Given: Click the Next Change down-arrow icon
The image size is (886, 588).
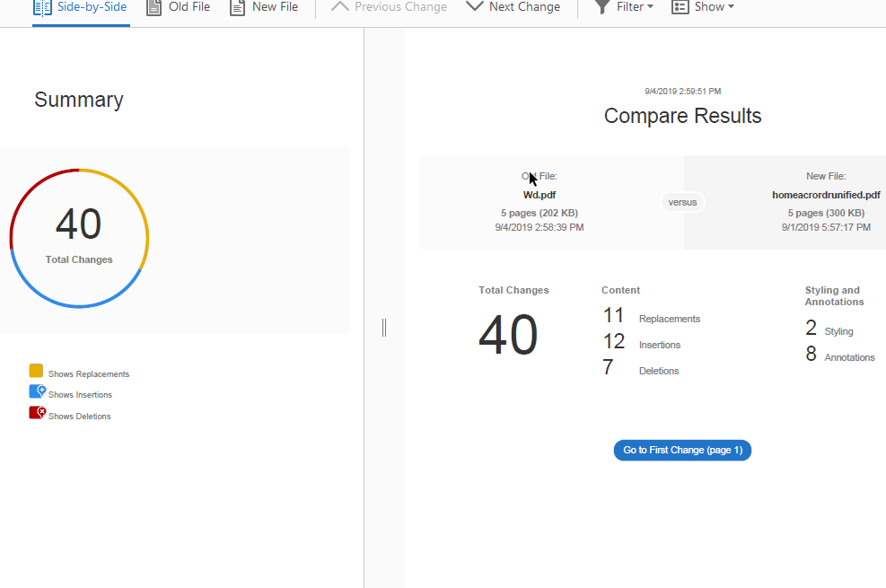Looking at the screenshot, I should (475, 6).
